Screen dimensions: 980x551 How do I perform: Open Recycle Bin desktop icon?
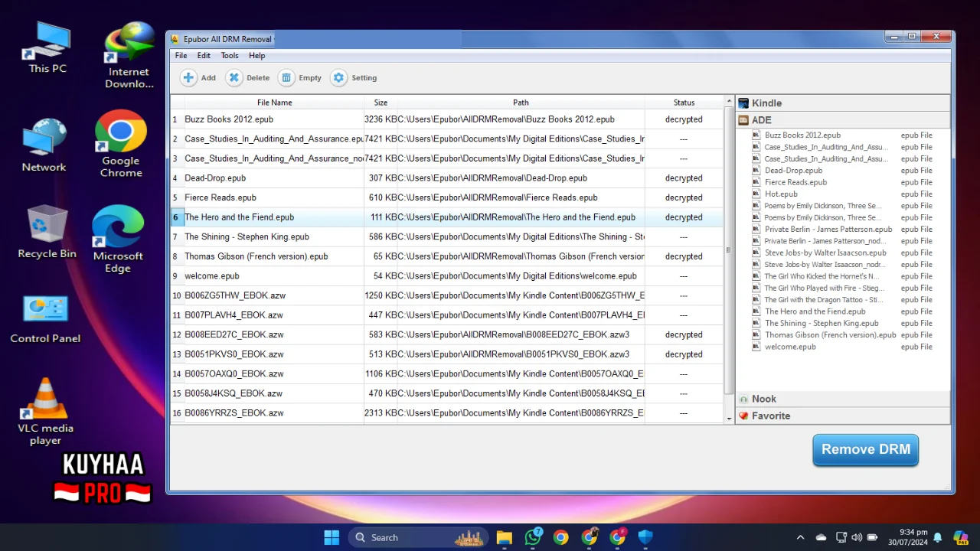click(47, 231)
